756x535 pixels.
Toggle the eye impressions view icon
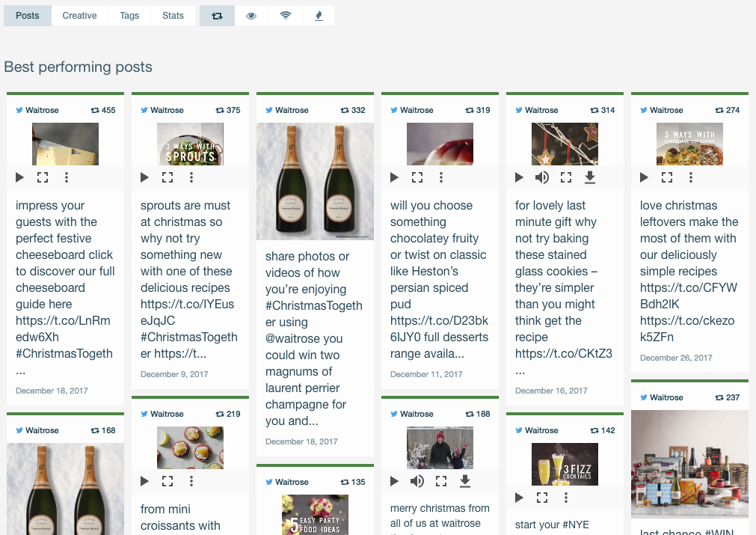pos(251,16)
